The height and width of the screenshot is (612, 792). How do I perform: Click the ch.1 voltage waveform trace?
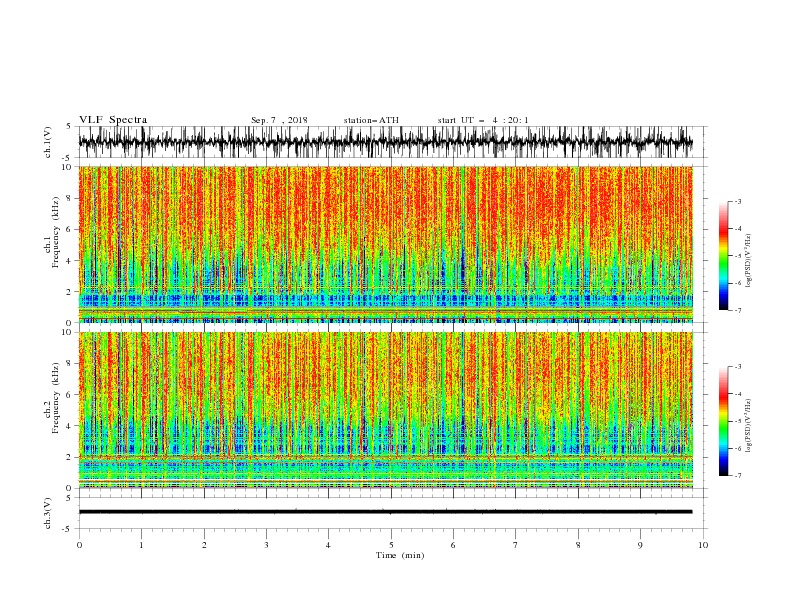(385, 142)
